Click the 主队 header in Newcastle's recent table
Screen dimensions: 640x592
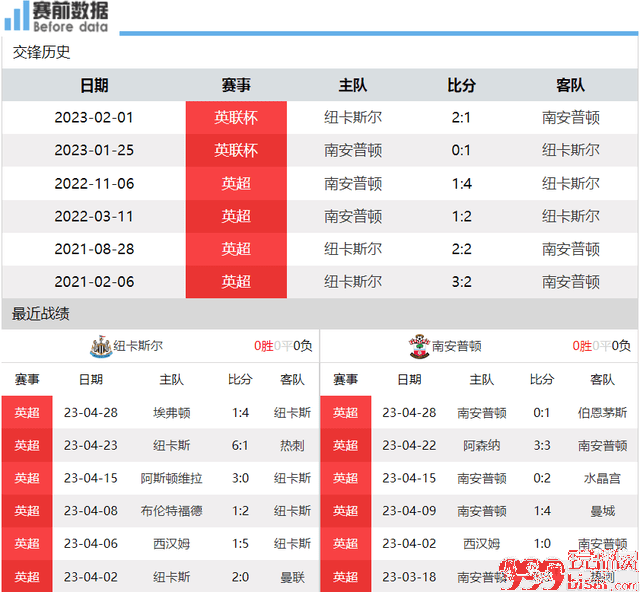coord(171,380)
